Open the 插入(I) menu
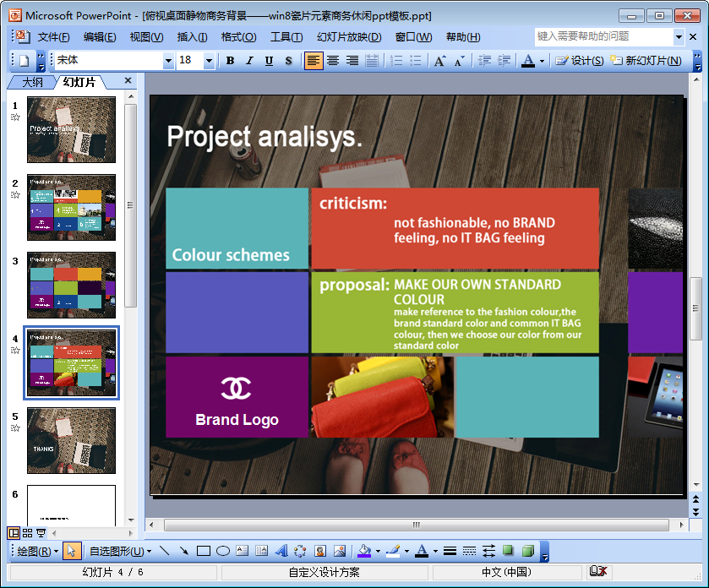The width and height of the screenshot is (709, 588). click(192, 37)
